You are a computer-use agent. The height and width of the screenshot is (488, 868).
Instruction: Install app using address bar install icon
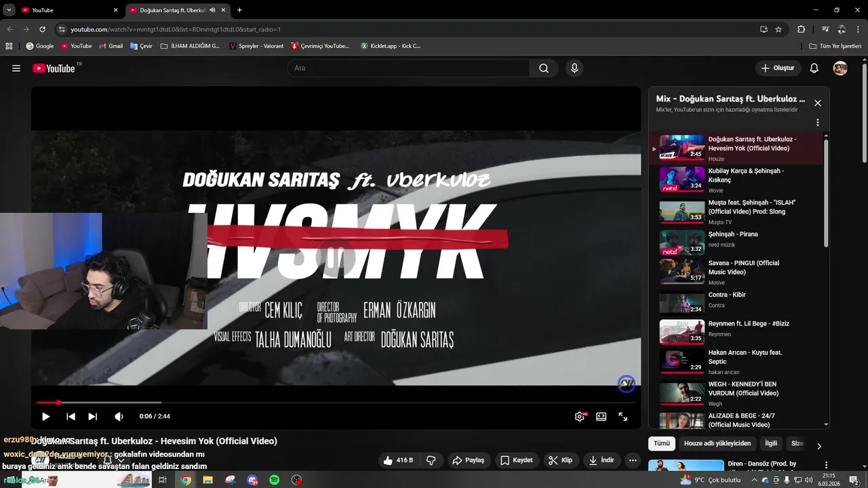764,30
